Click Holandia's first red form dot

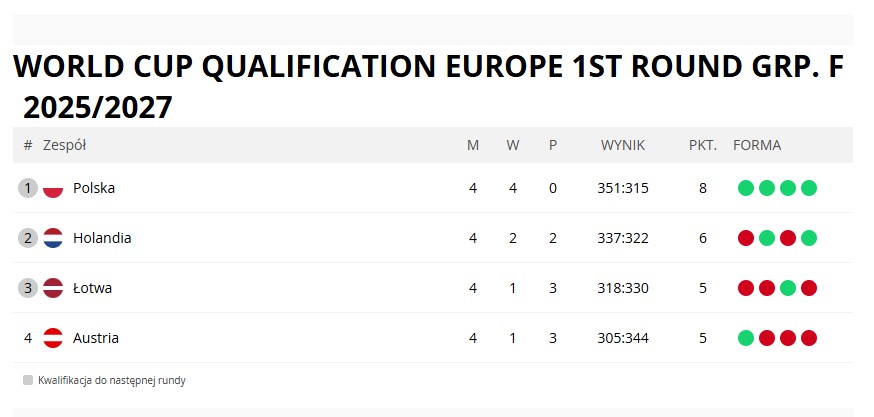(x=746, y=238)
